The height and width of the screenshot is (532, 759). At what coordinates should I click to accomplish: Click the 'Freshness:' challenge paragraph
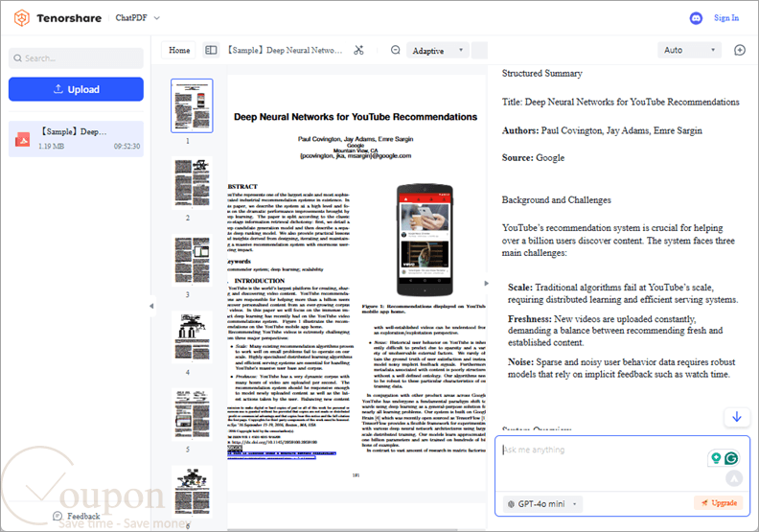614,331
